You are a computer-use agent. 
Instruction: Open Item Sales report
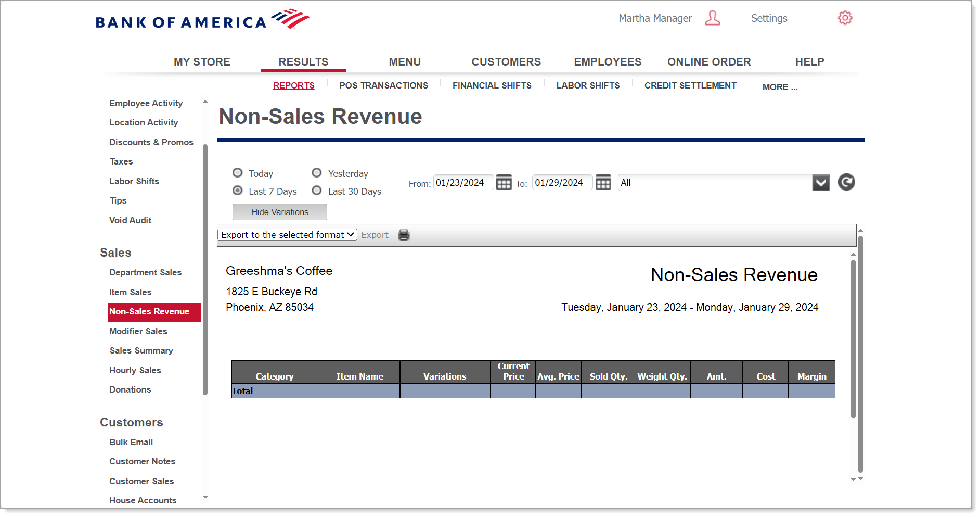coord(131,292)
